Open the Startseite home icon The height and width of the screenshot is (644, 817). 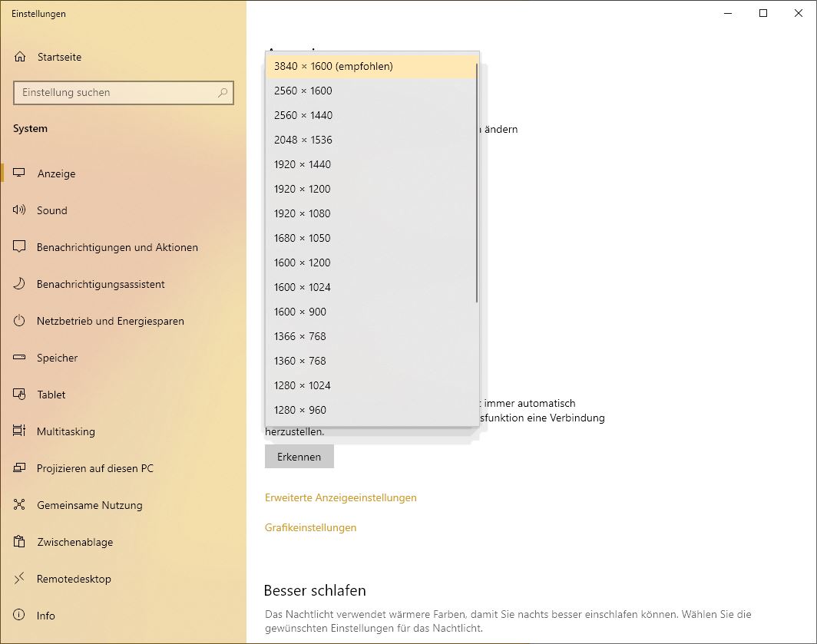[20, 57]
